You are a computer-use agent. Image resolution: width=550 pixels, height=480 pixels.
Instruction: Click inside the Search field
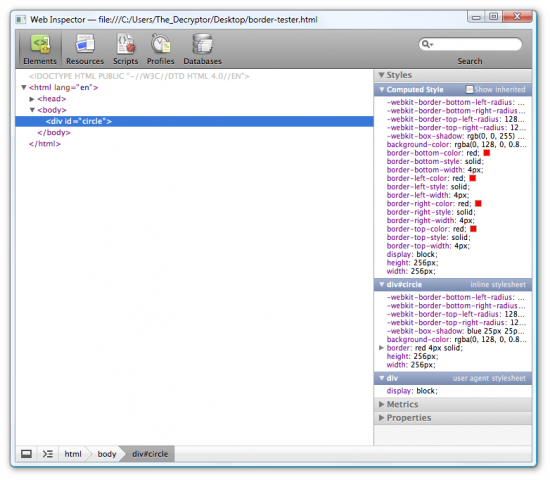pyautogui.click(x=470, y=44)
